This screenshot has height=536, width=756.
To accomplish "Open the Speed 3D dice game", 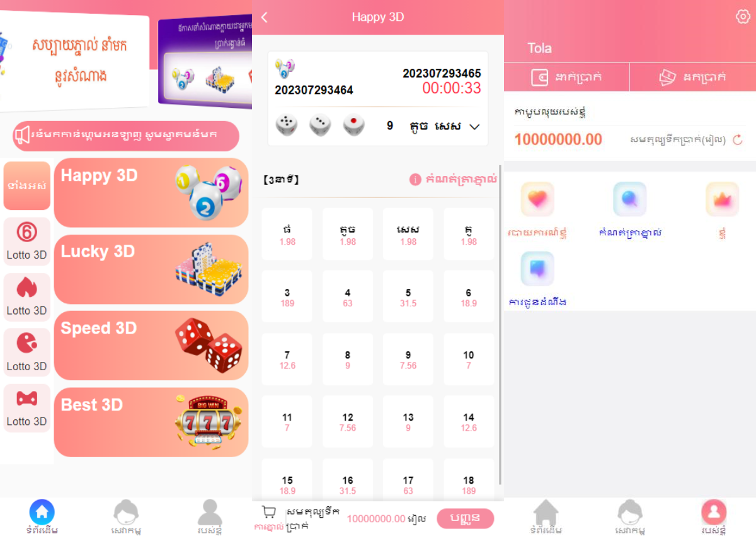I will [151, 346].
